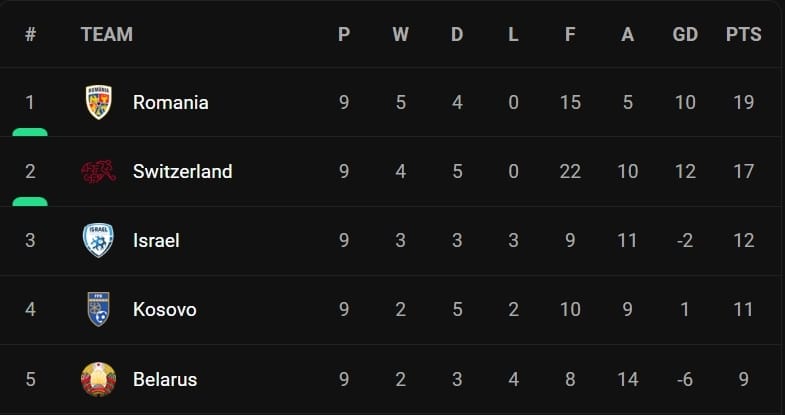The image size is (785, 415).
Task: Click Romania's 19 points value
Action: click(x=743, y=102)
